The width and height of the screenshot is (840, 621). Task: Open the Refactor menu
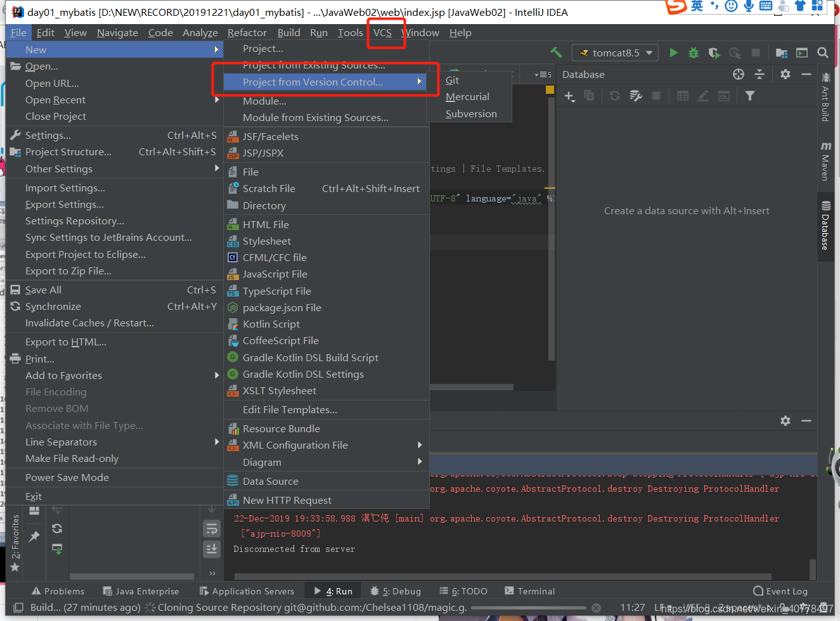(247, 32)
